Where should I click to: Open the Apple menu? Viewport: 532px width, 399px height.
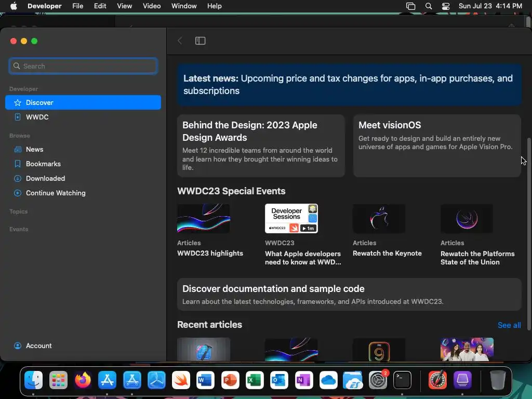pos(14,6)
